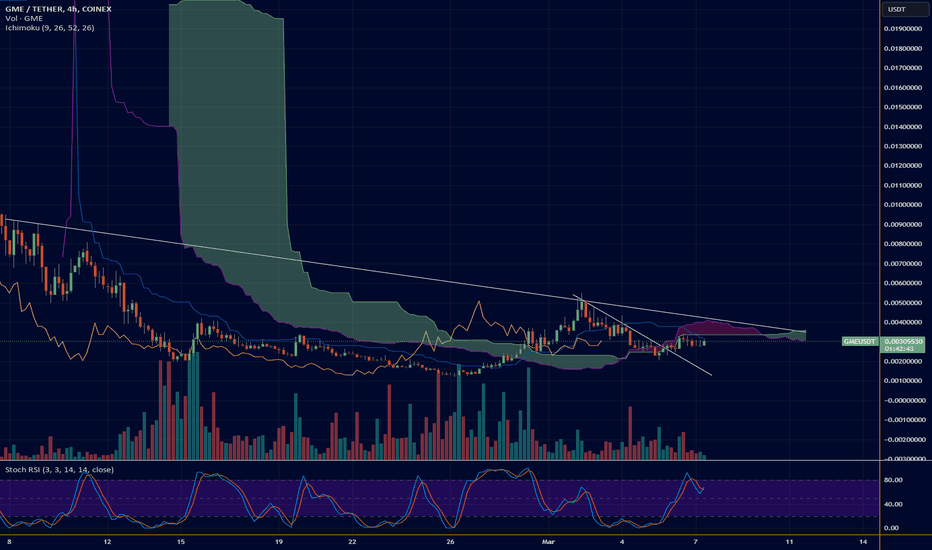Click 0.01000000 on price axis
Screen dimensions: 932x550
[903, 205]
